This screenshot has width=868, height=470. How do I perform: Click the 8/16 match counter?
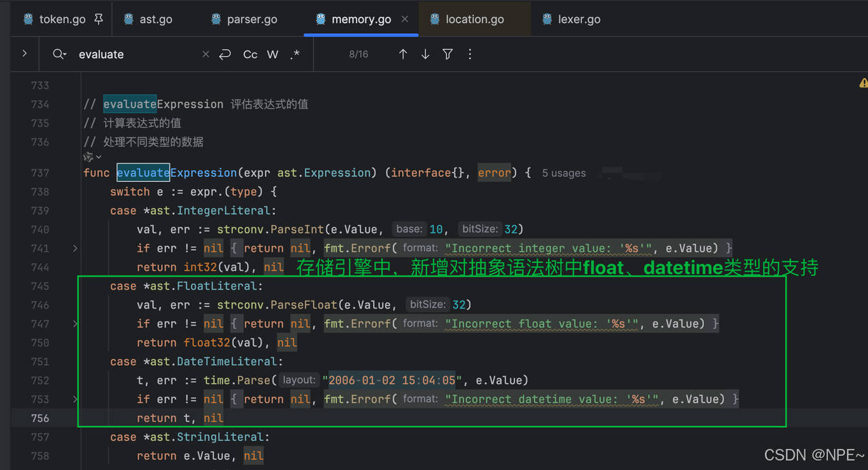(x=359, y=54)
